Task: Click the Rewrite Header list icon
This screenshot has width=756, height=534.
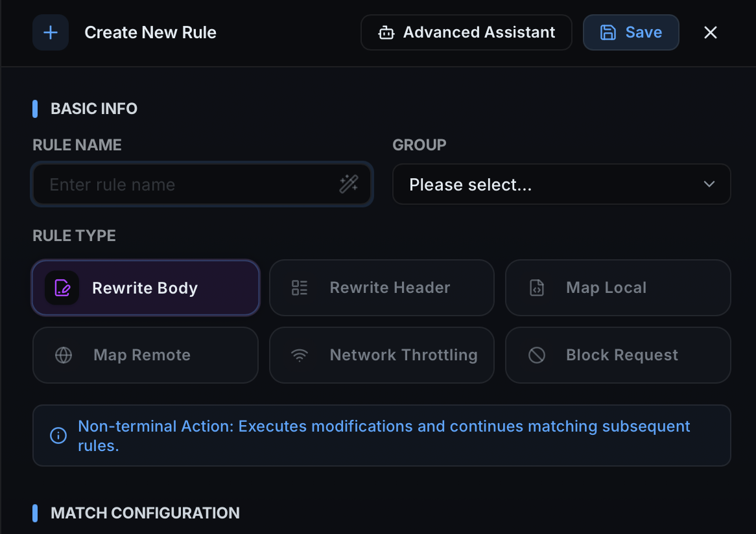Action: [299, 287]
